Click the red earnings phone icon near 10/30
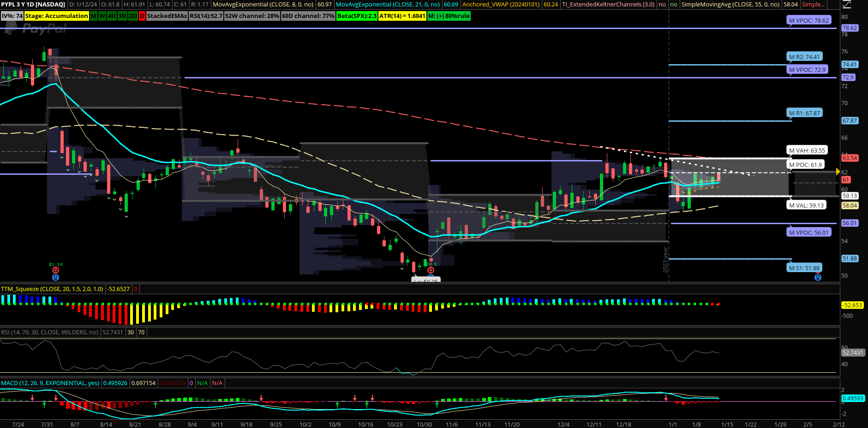The image size is (868, 428). [x=431, y=270]
